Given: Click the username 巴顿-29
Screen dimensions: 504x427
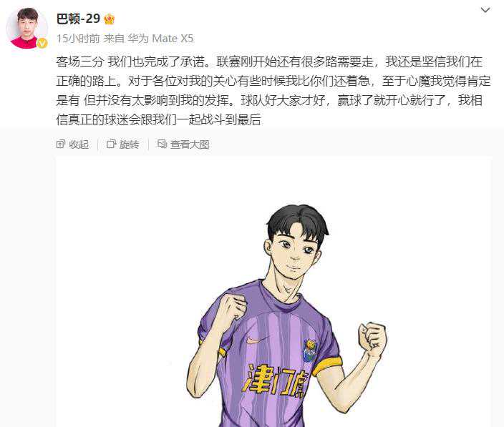Looking at the screenshot, I should [x=78, y=19].
